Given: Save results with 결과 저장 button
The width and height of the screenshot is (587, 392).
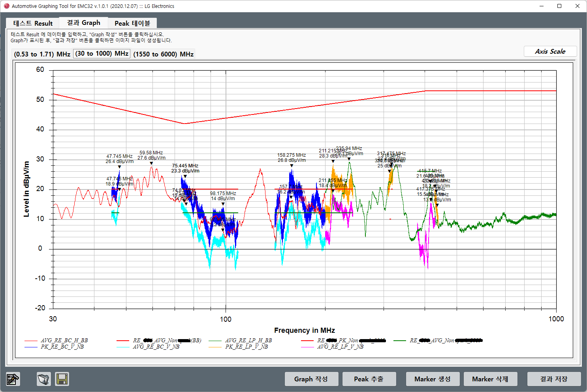Looking at the screenshot, I should tap(554, 379).
